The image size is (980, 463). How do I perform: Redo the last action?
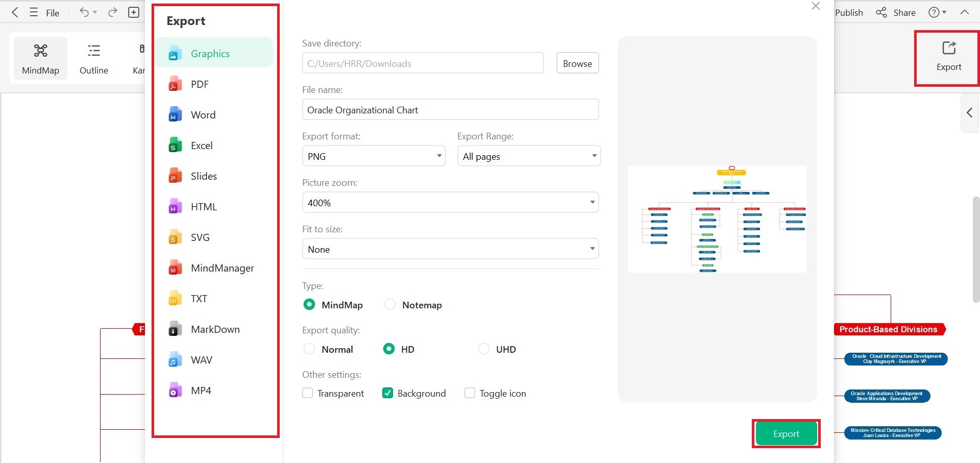point(113,12)
